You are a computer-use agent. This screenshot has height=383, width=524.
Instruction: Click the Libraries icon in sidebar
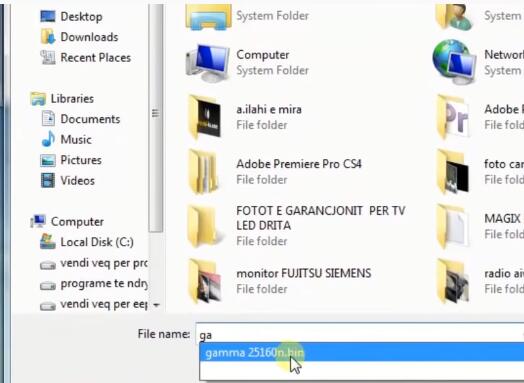tap(38, 99)
